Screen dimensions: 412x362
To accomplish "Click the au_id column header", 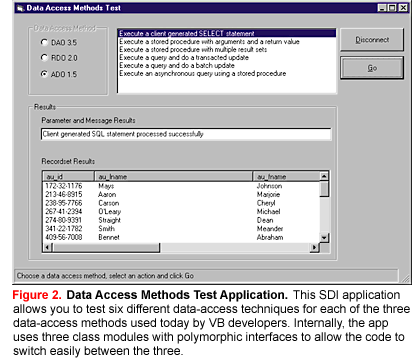I will tap(69, 176).
